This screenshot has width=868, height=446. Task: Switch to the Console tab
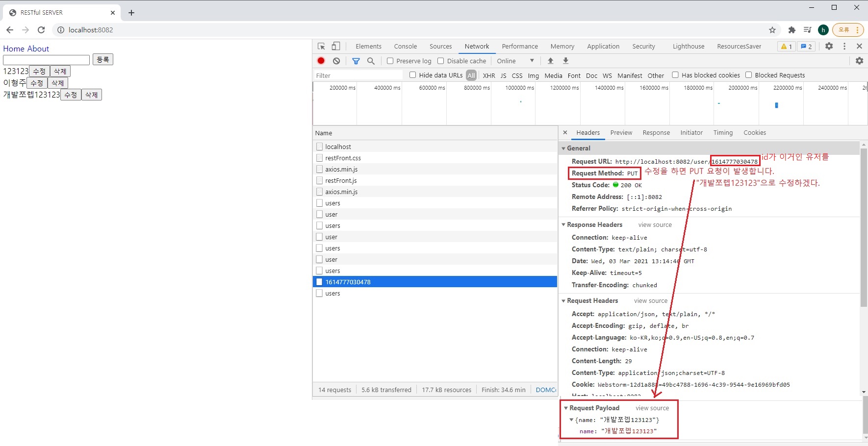(x=405, y=46)
